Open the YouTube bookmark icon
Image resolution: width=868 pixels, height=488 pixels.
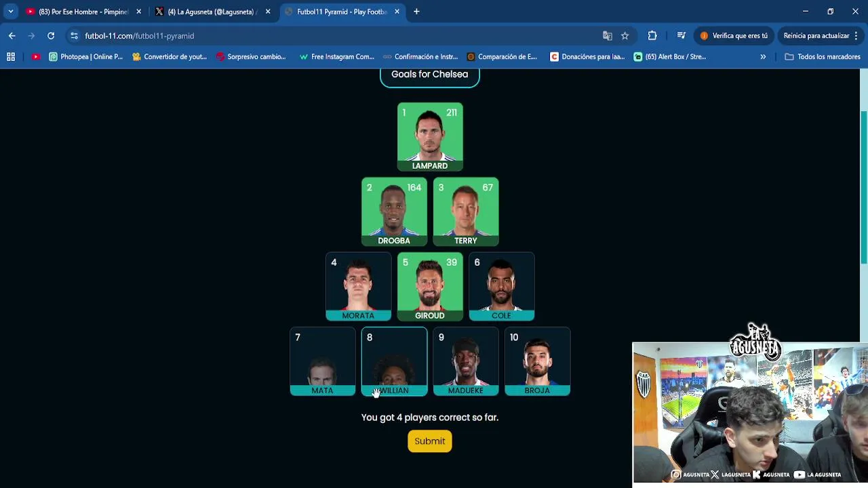(x=35, y=57)
